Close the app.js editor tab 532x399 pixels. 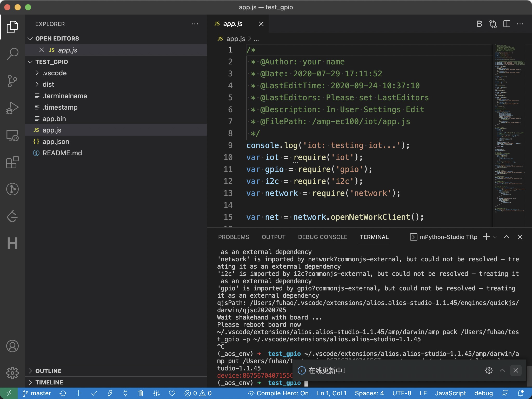coord(261,24)
